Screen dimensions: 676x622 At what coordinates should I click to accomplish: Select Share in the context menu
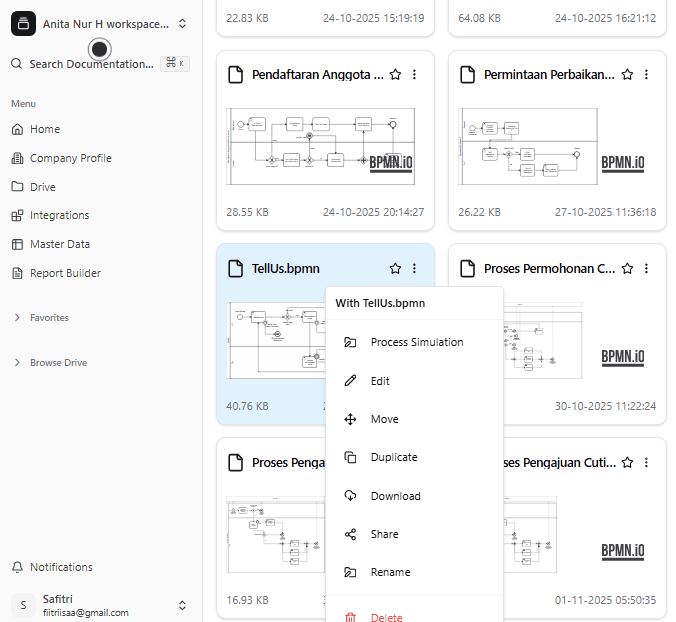click(x=414, y=534)
